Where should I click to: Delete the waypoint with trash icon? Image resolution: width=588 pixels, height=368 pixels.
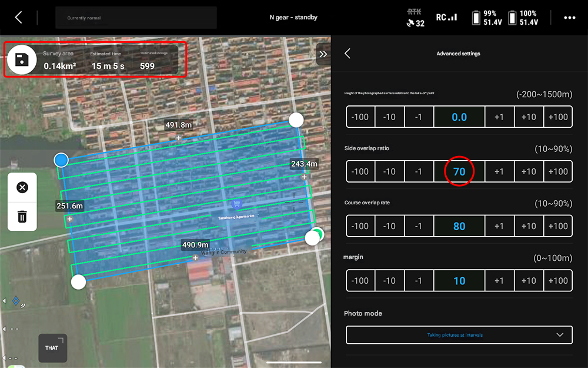tap(22, 216)
